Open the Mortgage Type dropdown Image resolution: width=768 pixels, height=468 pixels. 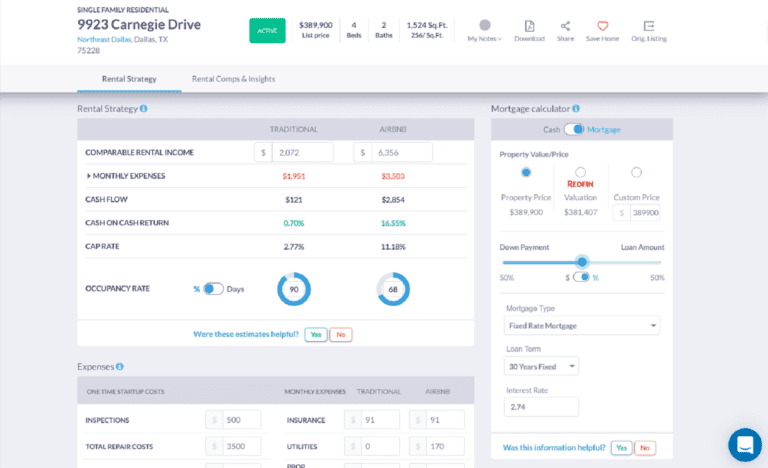point(581,325)
